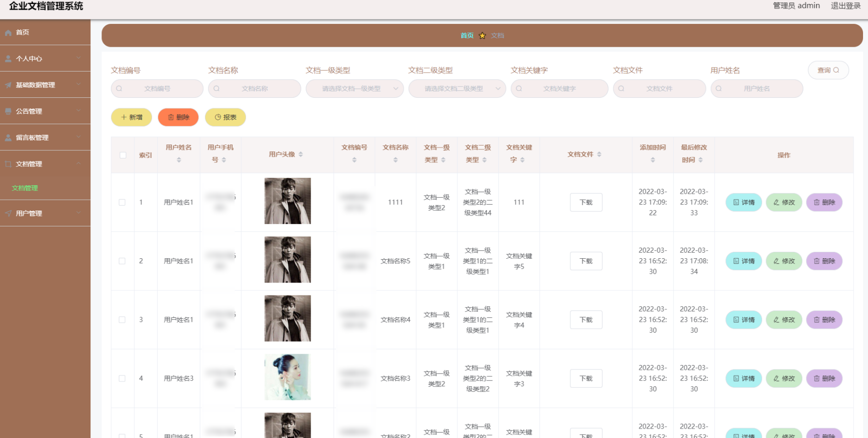View 详情 for document 1111
Screen dimensions: 868x438
744,203
